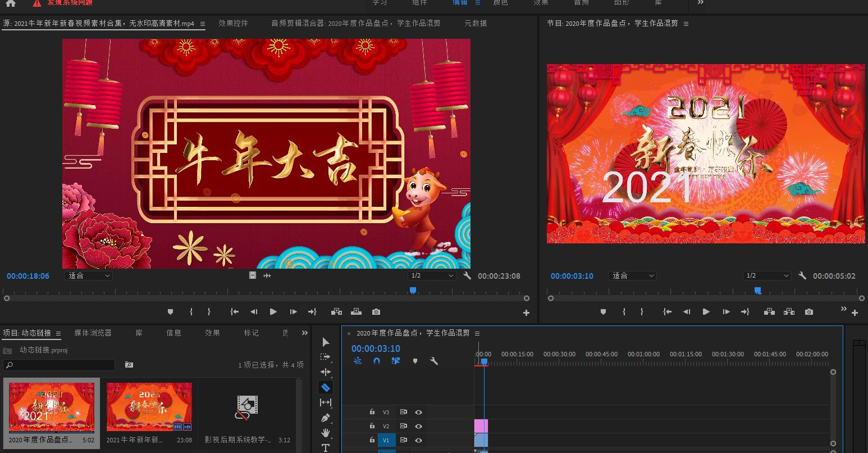Mark Out point in the Source Monitor
Image resolution: width=868 pixels, height=453 pixels.
209,312
